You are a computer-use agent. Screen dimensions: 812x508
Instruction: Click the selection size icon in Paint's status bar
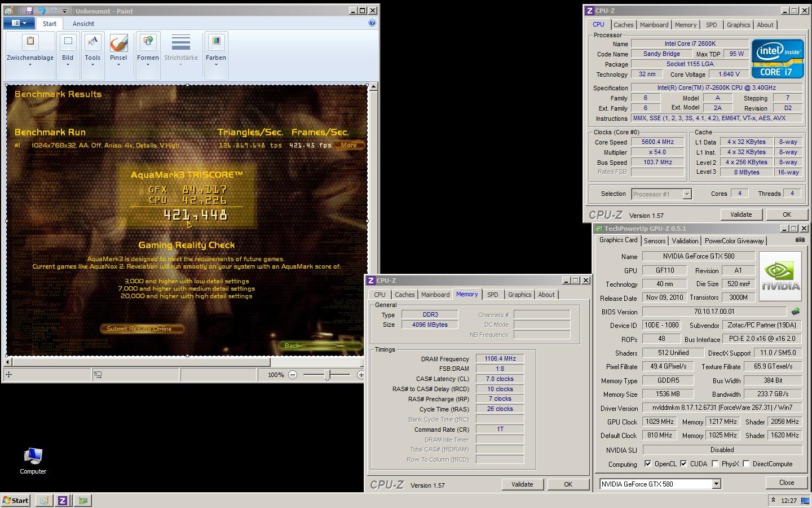coord(98,374)
